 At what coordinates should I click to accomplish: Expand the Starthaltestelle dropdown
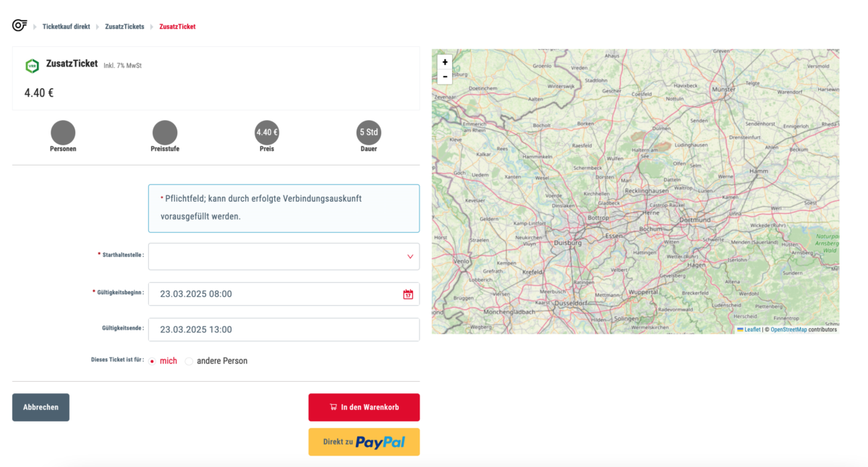click(284, 257)
